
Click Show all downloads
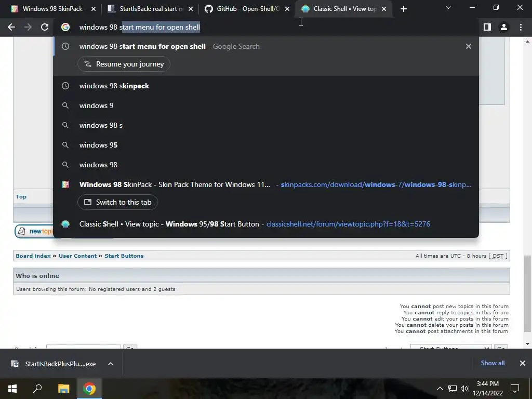493,363
